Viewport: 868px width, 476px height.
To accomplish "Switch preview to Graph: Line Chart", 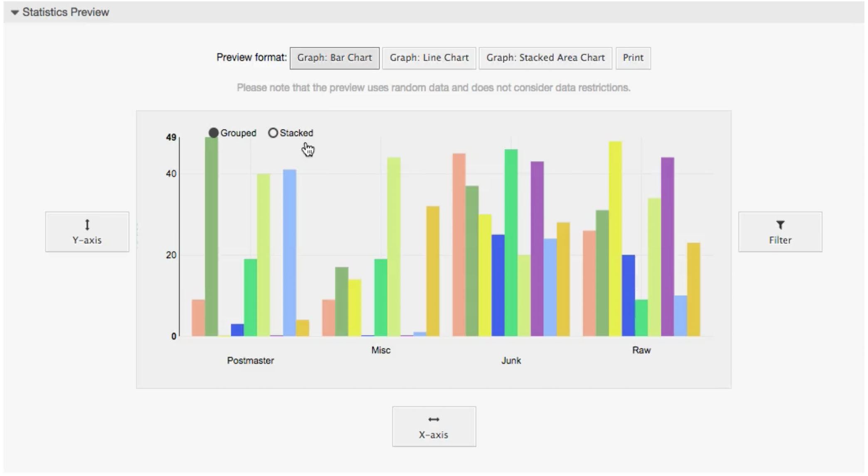I will (429, 58).
